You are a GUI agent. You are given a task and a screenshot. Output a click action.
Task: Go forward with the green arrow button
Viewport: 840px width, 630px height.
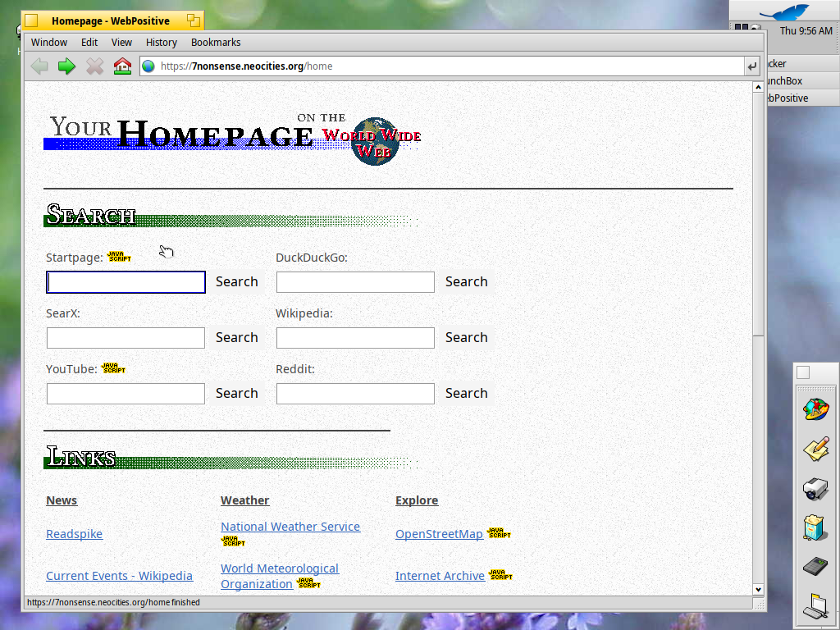(x=67, y=66)
